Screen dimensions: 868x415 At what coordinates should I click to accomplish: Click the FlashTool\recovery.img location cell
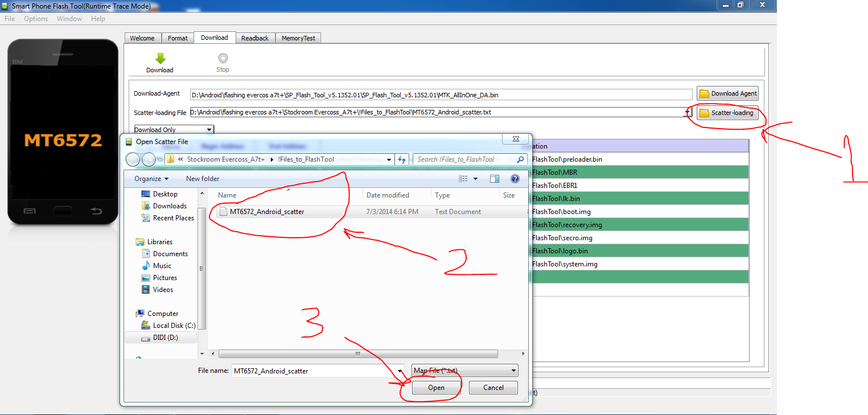click(x=639, y=225)
